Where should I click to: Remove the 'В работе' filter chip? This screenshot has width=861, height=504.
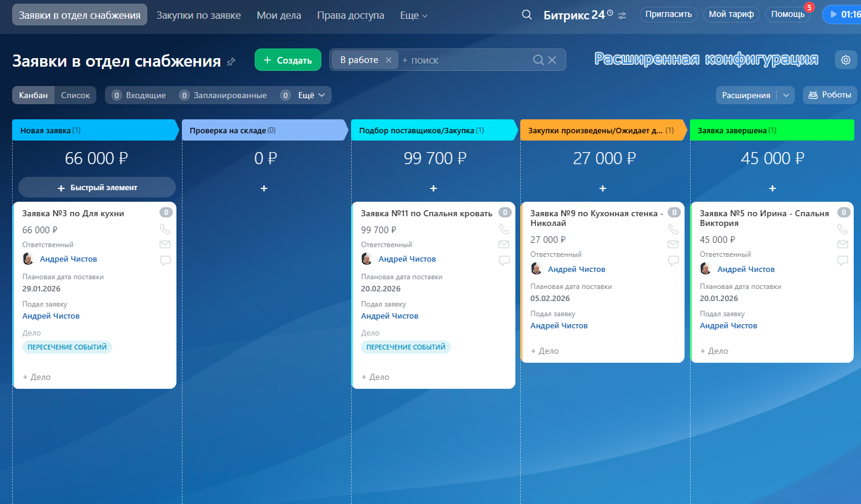click(389, 60)
